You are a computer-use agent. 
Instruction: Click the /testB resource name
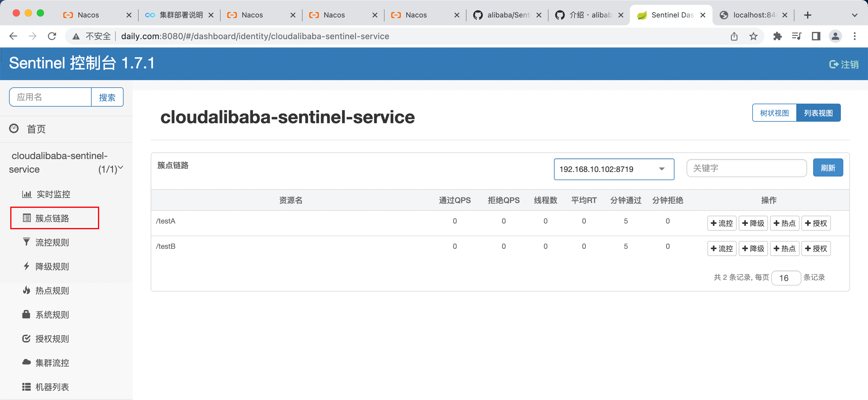(x=165, y=246)
